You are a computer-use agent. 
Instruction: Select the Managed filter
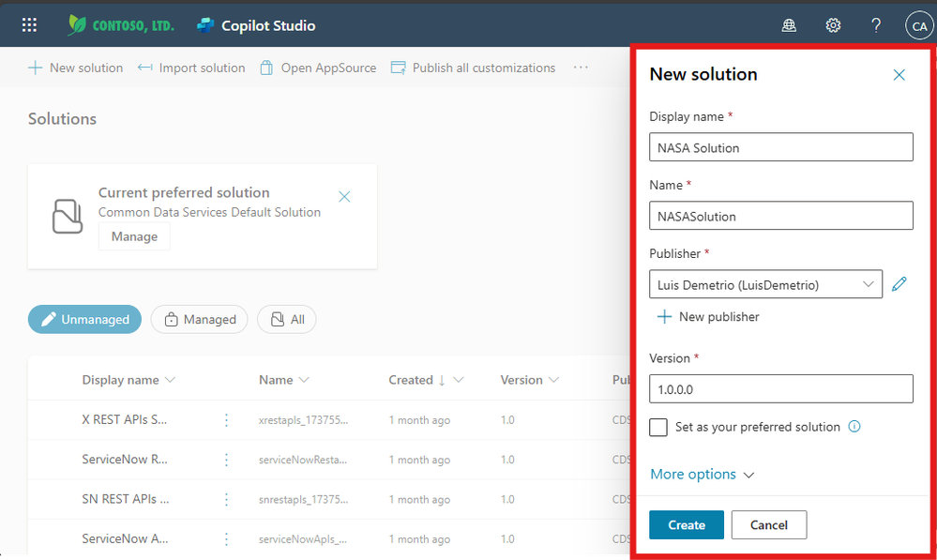pos(199,319)
